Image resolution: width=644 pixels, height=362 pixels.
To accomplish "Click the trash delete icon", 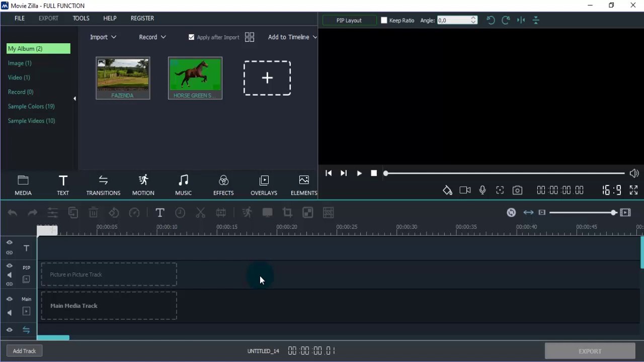I will click(94, 213).
